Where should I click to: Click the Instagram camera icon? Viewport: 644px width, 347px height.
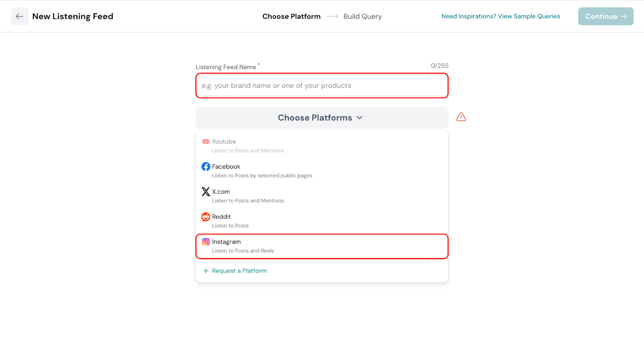(206, 242)
